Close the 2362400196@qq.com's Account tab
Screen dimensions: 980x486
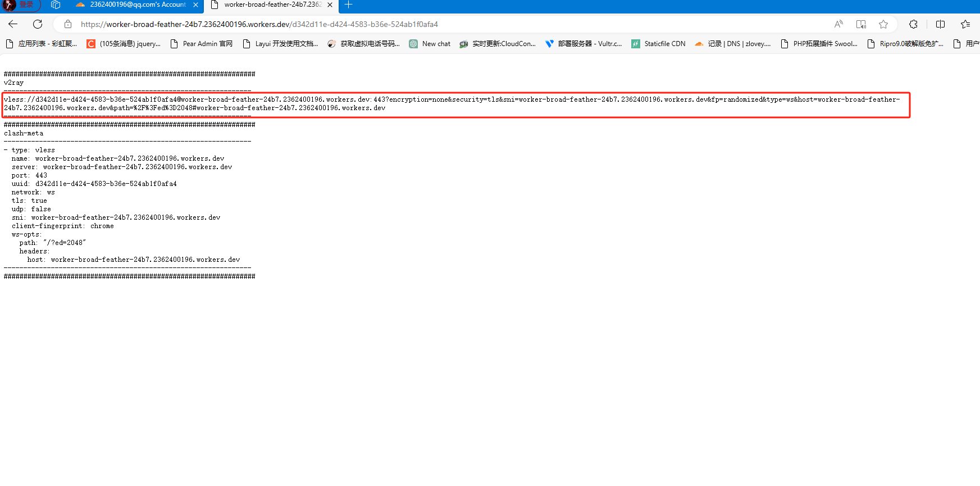pos(195,5)
